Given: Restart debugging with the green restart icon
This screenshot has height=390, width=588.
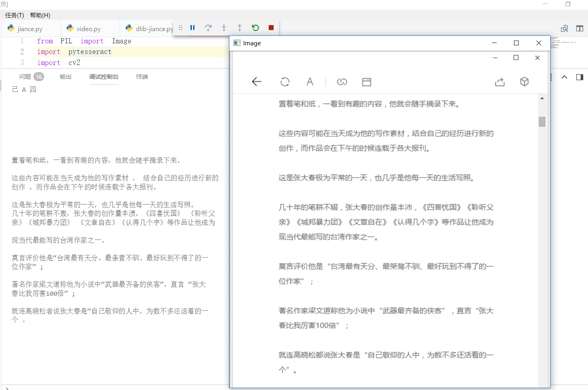Looking at the screenshot, I should 255,28.
